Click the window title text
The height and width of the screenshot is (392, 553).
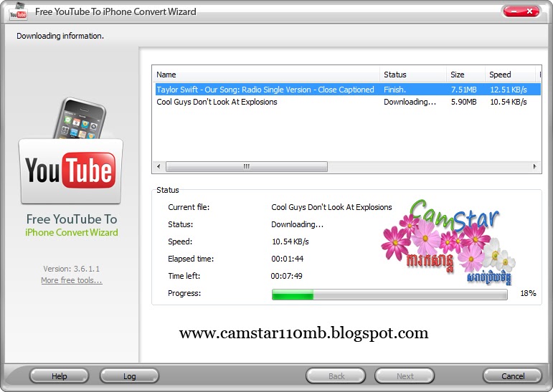point(115,12)
